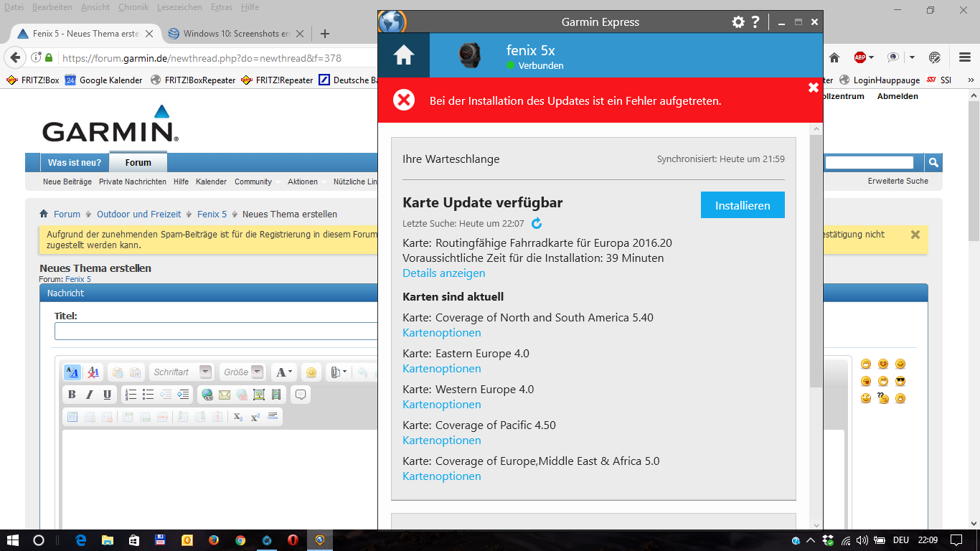Refresh the map update search
The width and height of the screenshot is (980, 551).
537,224
